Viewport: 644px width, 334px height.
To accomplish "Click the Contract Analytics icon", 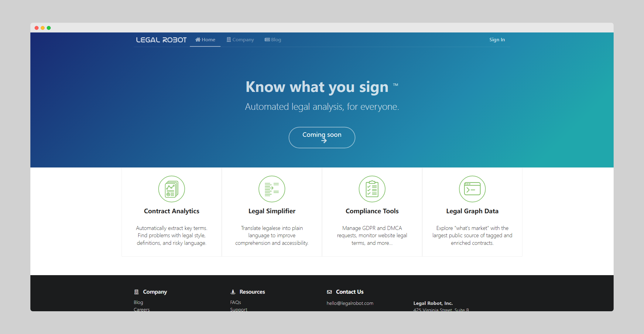I will tap(172, 189).
